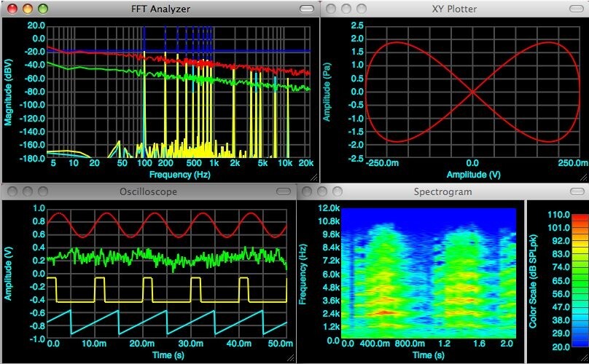Click the '50.0m' time tick in Oscilloscope
Screen dimensions: 589x364
pos(280,344)
